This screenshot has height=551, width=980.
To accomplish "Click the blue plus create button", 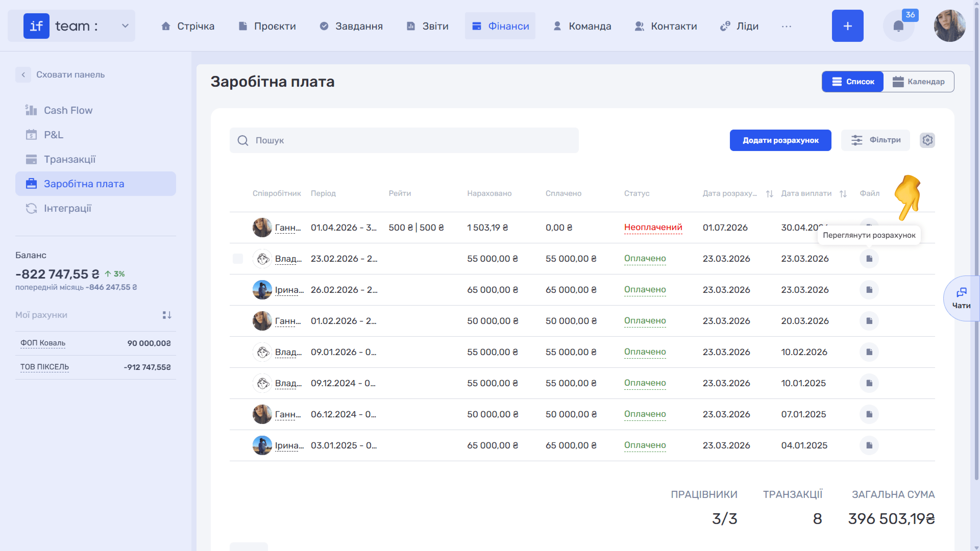I will click(x=847, y=26).
